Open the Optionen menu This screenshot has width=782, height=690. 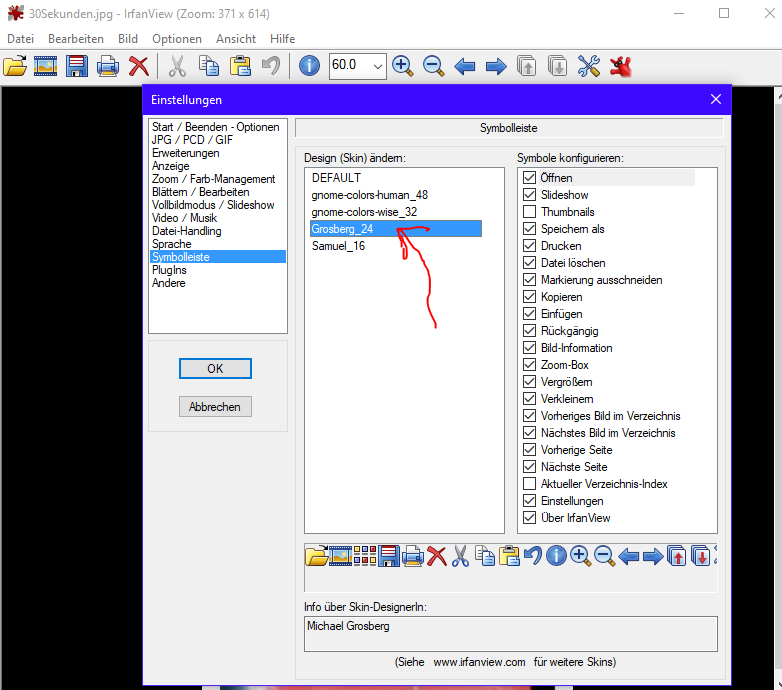point(177,39)
